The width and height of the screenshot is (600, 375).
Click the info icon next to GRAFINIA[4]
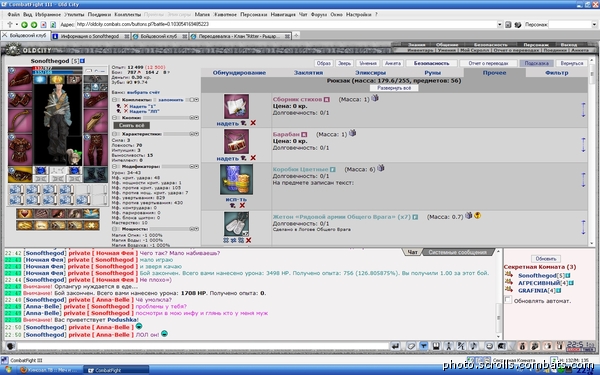558,290
